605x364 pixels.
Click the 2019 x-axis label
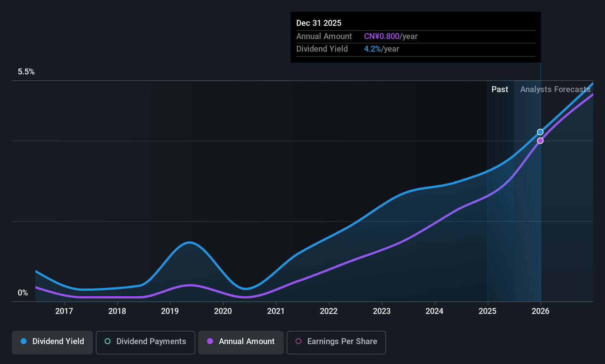tap(170, 311)
